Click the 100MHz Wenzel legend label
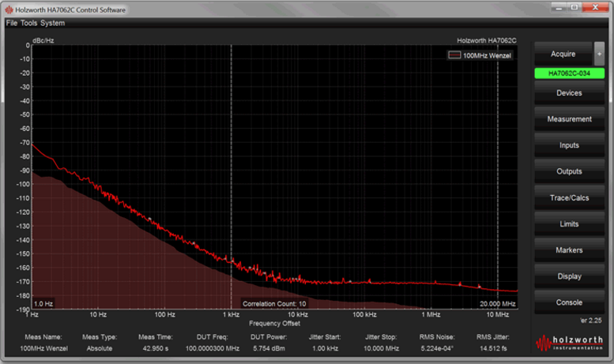This screenshot has width=614, height=364. (487, 55)
